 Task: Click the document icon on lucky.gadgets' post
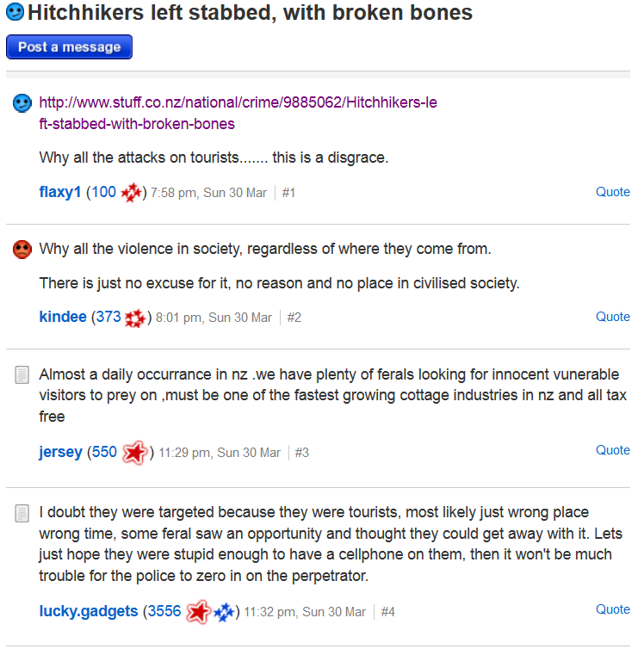pos(22,513)
